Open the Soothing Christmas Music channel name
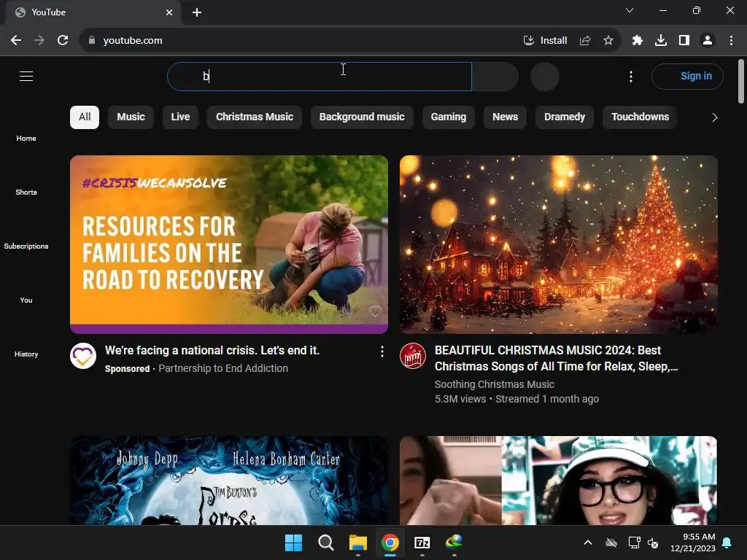747x560 pixels. pos(495,384)
